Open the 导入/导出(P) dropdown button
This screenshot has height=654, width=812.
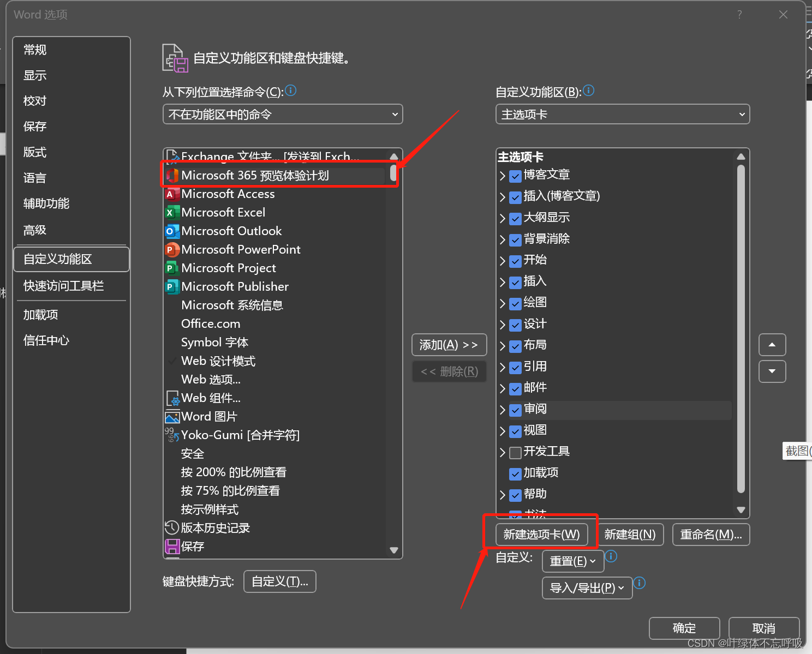[x=587, y=588]
